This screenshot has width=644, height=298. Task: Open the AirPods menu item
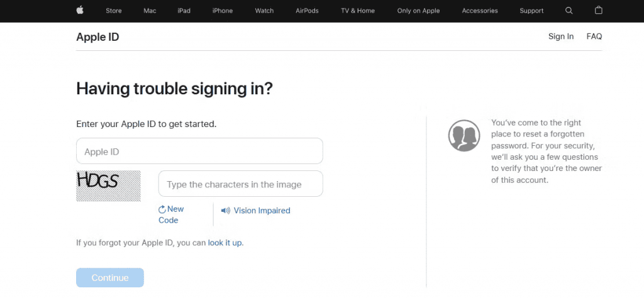(307, 11)
